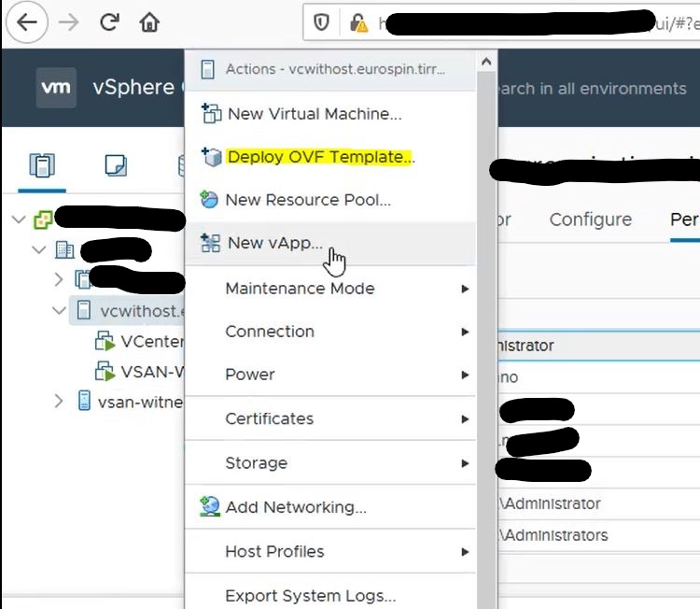Click the browser address bar
Image resolution: width=700 pixels, height=609 pixels.
500,22
